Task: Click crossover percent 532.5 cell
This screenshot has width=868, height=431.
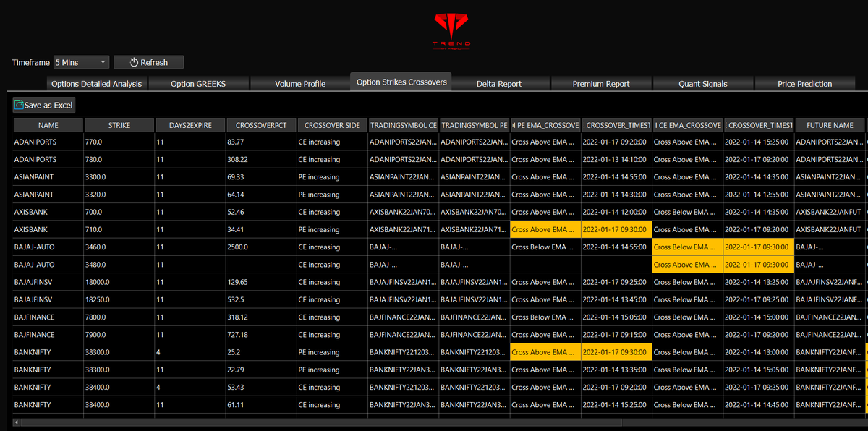Action: point(261,300)
